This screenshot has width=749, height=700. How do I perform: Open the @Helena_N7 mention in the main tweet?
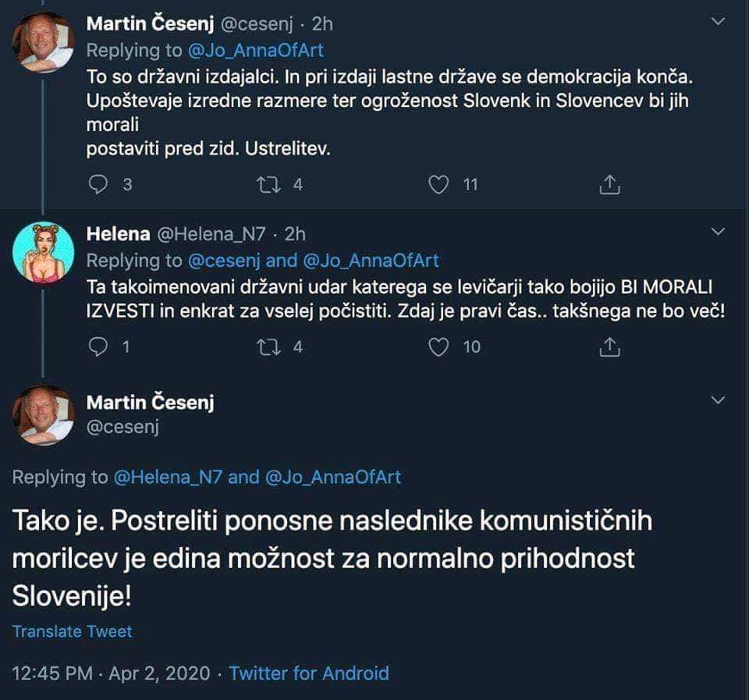(166, 477)
